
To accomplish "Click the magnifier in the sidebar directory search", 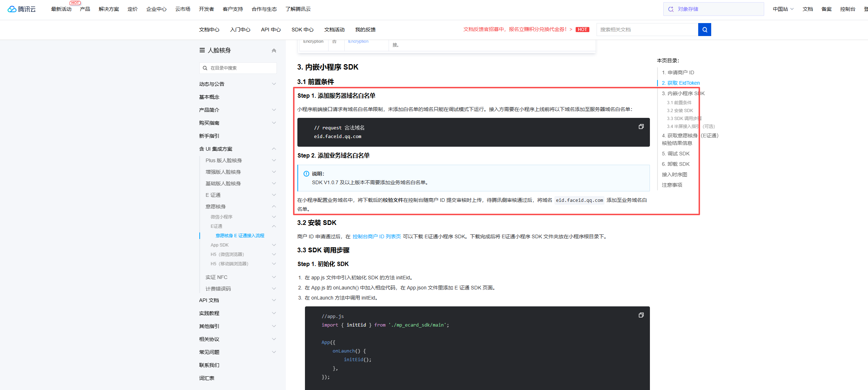I will tap(205, 68).
